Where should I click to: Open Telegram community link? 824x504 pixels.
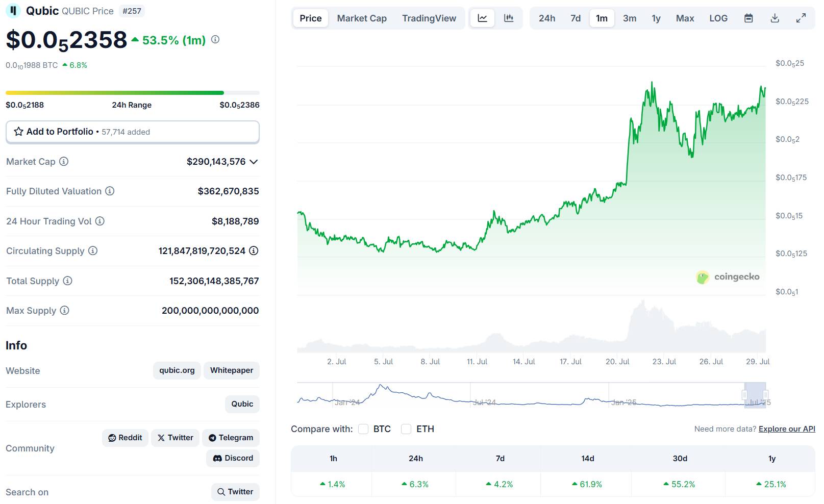point(231,438)
